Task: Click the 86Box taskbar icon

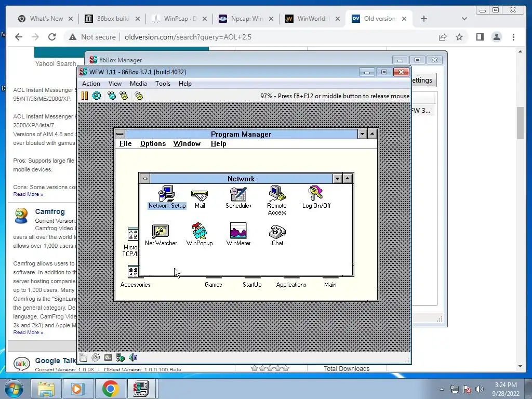Action: tap(141, 389)
